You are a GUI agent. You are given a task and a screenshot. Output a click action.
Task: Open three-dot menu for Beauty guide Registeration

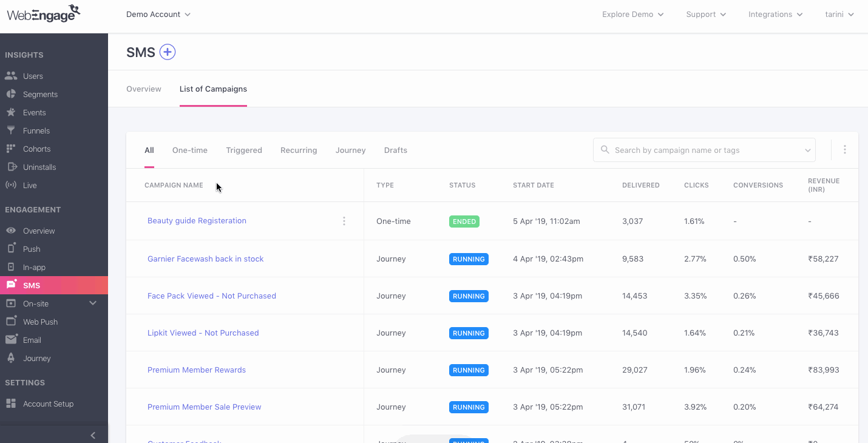(344, 221)
